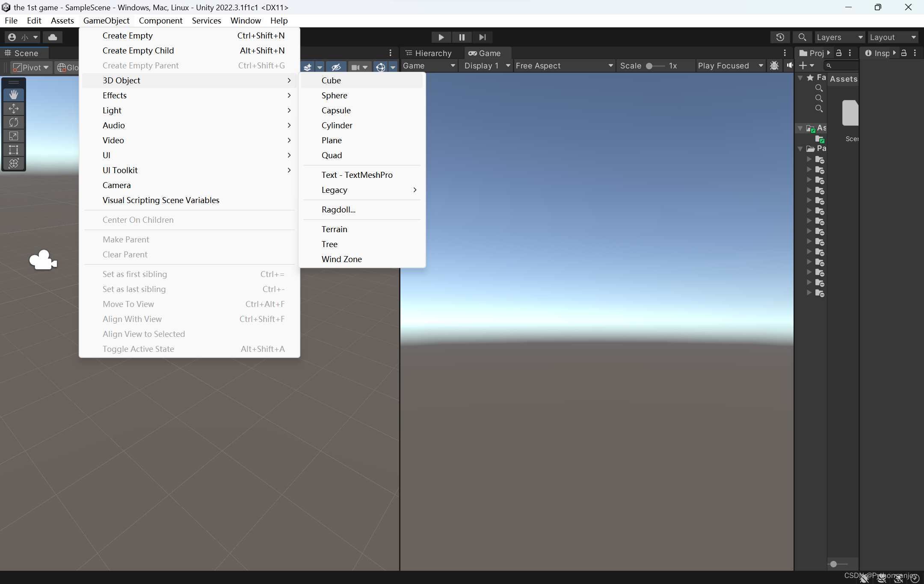This screenshot has width=924, height=584.
Task: Start Play mode
Action: [441, 37]
